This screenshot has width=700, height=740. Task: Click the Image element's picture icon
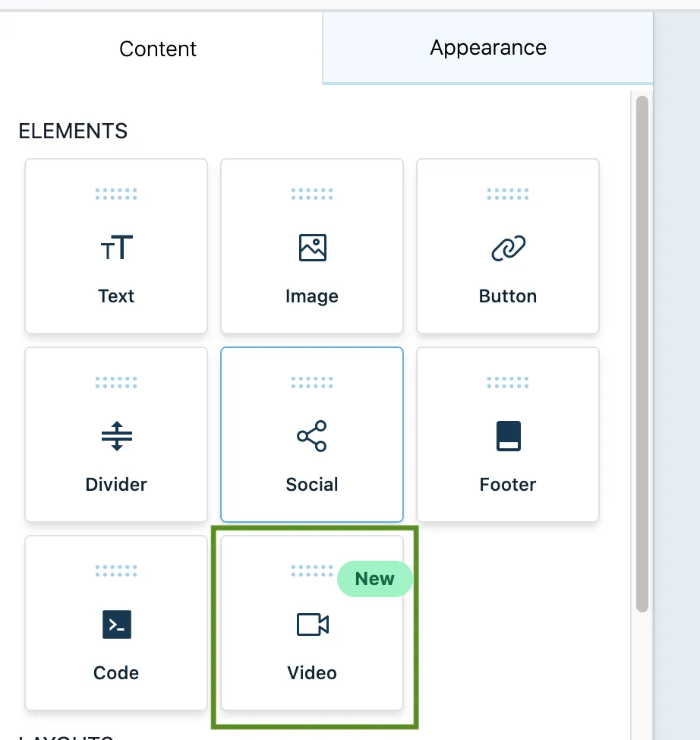(x=312, y=248)
